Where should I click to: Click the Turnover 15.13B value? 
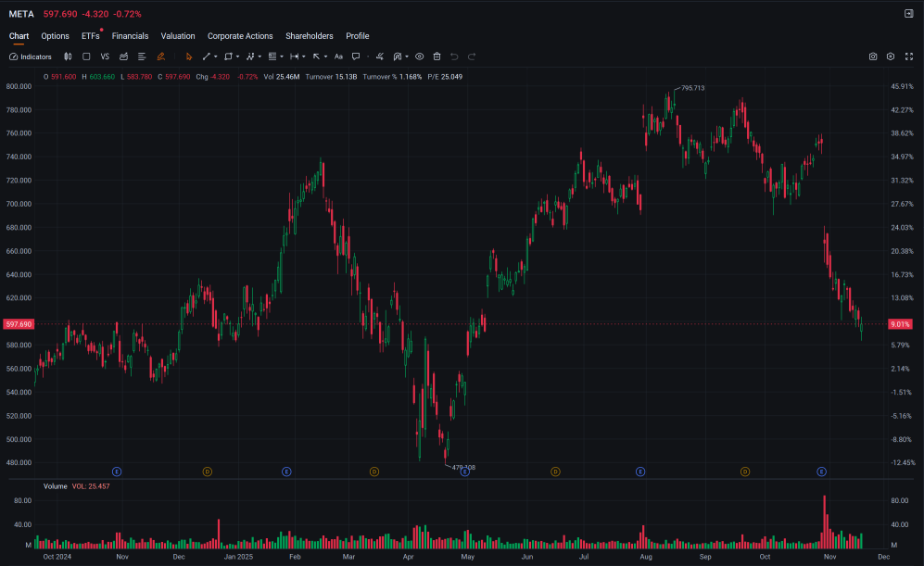(x=331, y=77)
